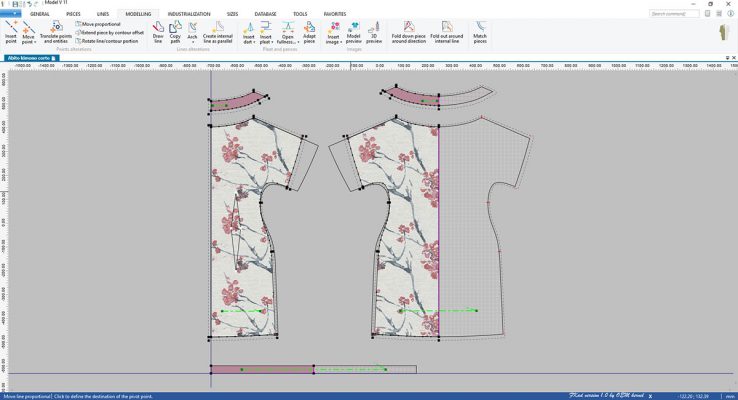Click Create internal line as parallel
The image size is (738, 400).
[x=217, y=32]
